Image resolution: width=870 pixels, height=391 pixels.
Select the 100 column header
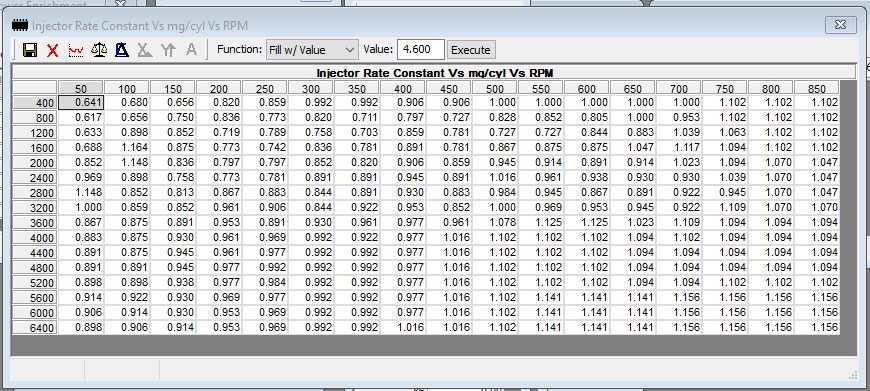[127, 88]
